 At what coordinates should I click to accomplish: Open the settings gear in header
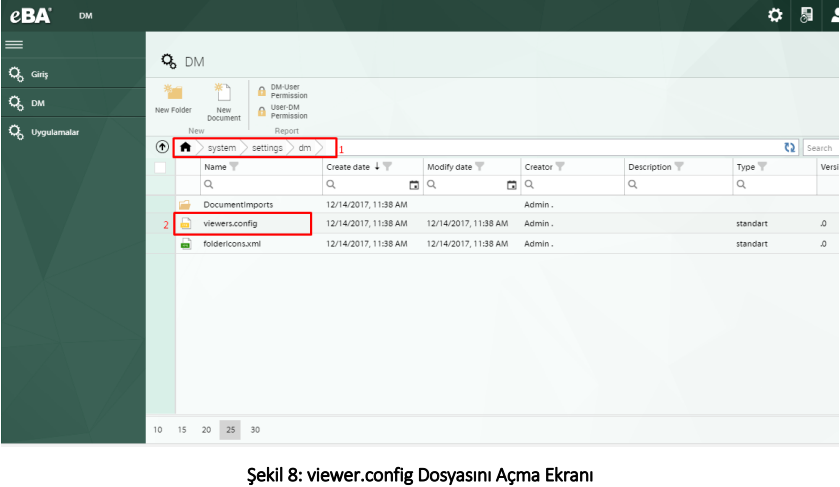tap(774, 15)
